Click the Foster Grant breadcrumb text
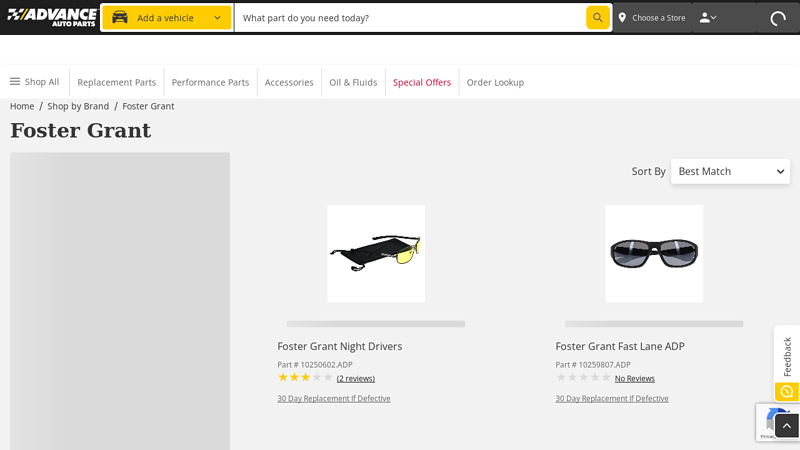800x450 pixels. [x=148, y=106]
